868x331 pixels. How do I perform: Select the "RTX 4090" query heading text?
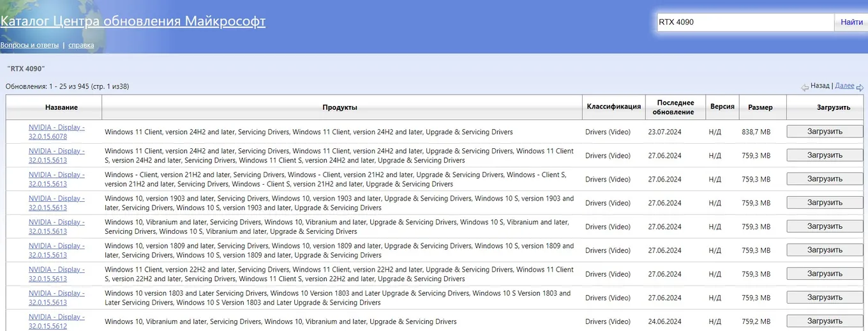(x=26, y=68)
